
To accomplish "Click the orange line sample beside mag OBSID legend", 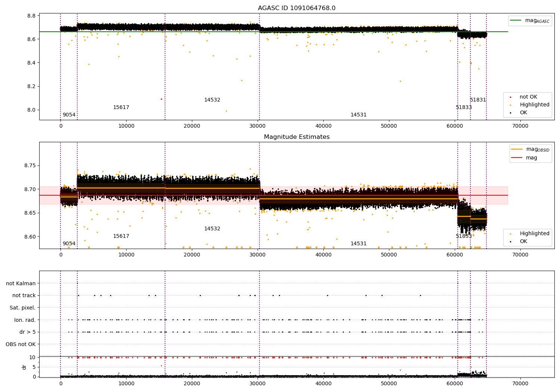I will (517, 149).
